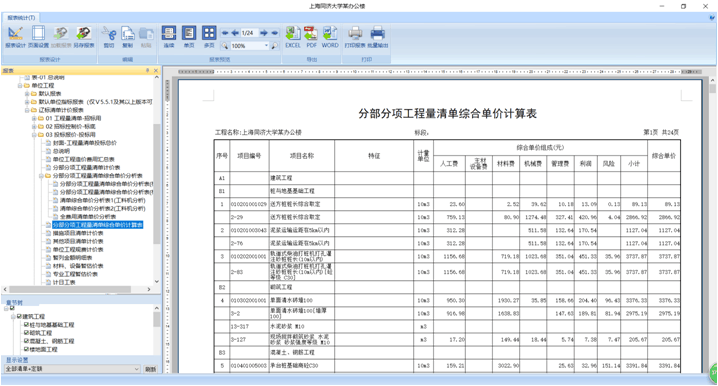
Task: Uncheck the 桩与地基基础工程 checkbox
Action: (27, 325)
